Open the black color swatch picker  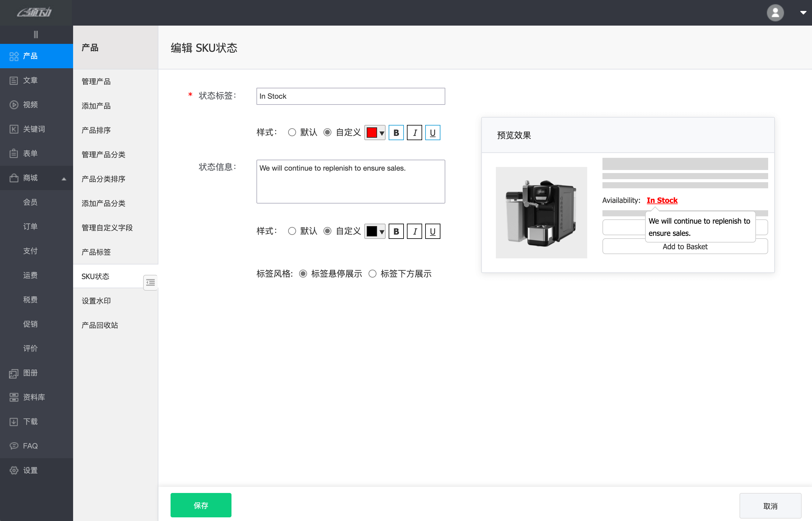point(375,232)
